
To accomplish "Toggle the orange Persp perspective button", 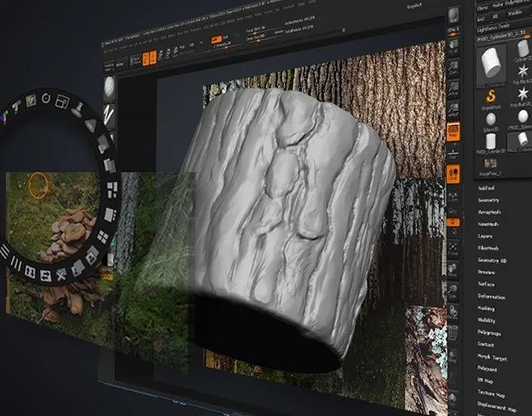I will coord(453,131).
